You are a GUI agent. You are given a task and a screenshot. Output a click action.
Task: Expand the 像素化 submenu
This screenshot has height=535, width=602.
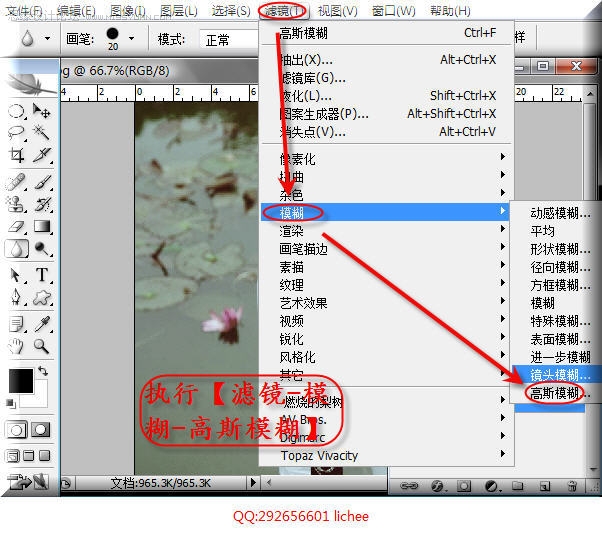click(385, 158)
